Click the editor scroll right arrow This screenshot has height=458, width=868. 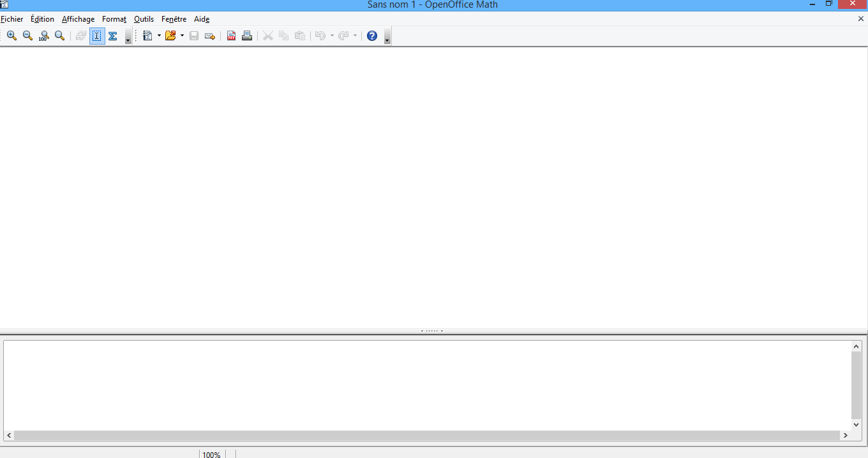tap(846, 436)
